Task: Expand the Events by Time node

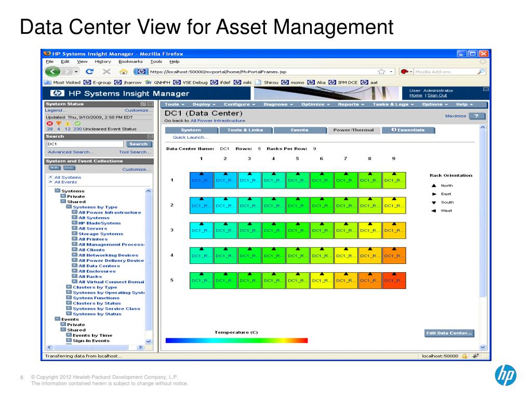Action: click(x=69, y=335)
